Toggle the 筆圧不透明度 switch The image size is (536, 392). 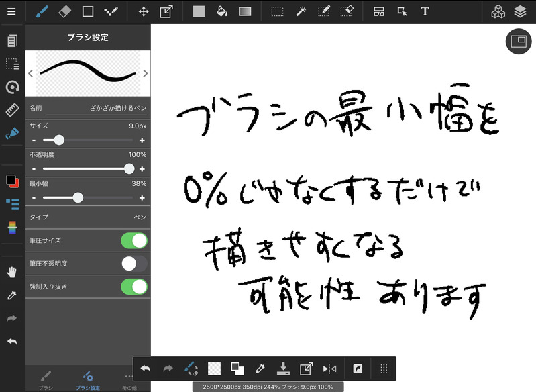(x=134, y=264)
